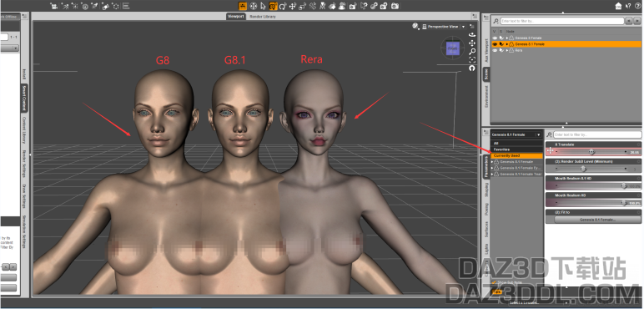This screenshot has width=644, height=309.
Task: Select the Currently Used filter
Action: (x=516, y=155)
